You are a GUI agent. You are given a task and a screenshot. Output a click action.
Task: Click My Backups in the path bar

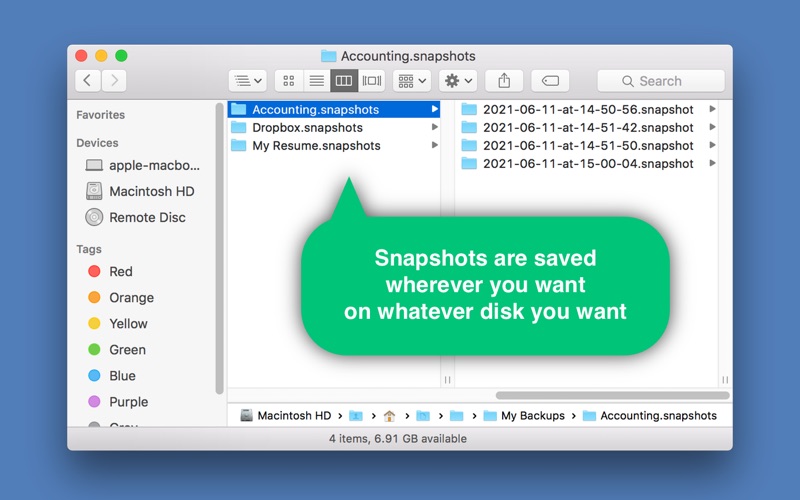[524, 416]
